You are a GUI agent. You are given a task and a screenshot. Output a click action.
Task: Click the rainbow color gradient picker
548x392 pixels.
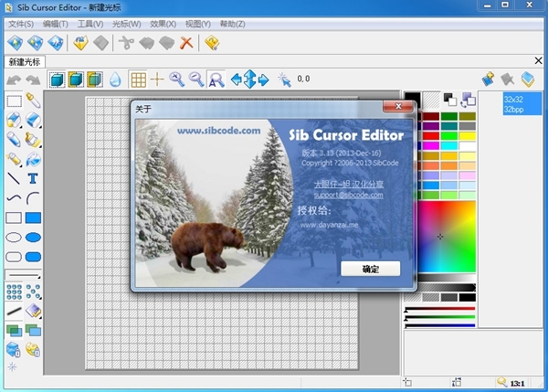447,237
